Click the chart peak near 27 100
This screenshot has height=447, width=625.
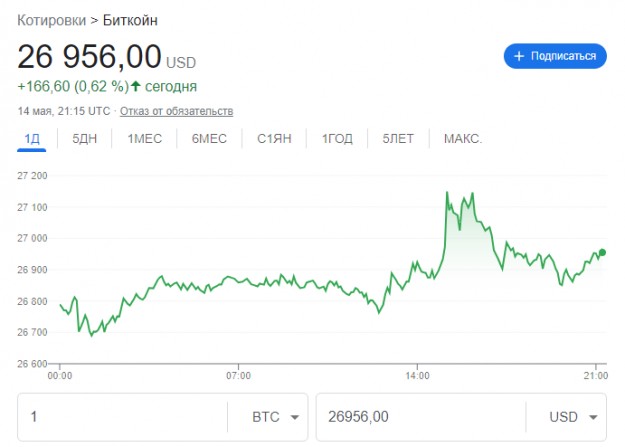click(446, 193)
